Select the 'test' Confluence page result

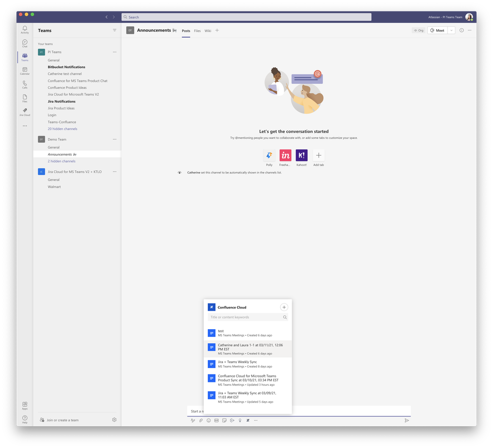pos(248,333)
